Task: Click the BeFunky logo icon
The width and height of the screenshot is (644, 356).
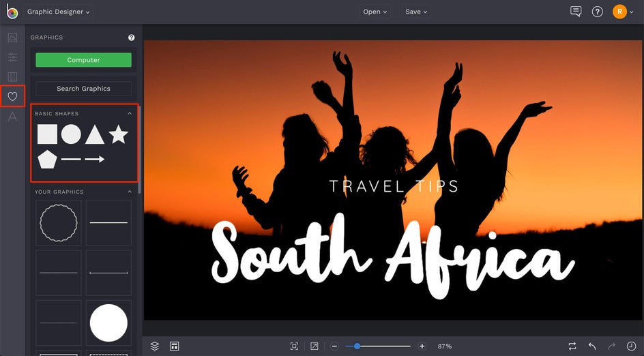Action: [x=12, y=12]
